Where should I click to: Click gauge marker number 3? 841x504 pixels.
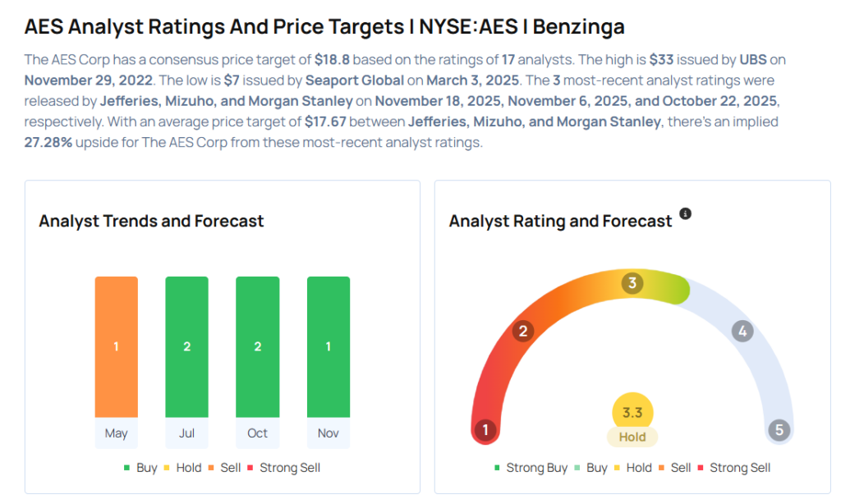coord(632,283)
